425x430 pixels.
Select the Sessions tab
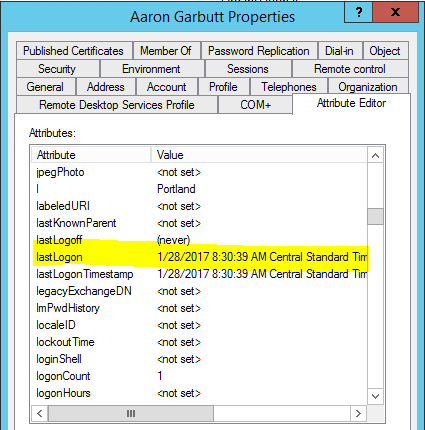(x=248, y=69)
